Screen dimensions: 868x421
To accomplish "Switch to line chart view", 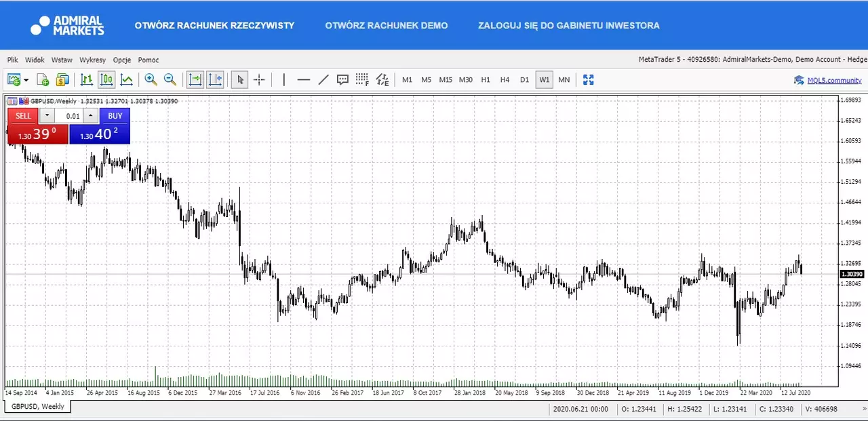I will point(126,79).
